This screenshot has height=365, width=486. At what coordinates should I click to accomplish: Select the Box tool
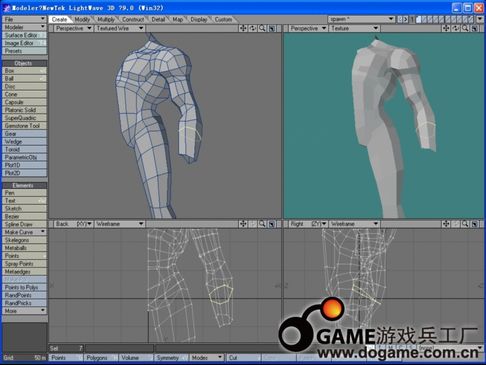[x=24, y=71]
